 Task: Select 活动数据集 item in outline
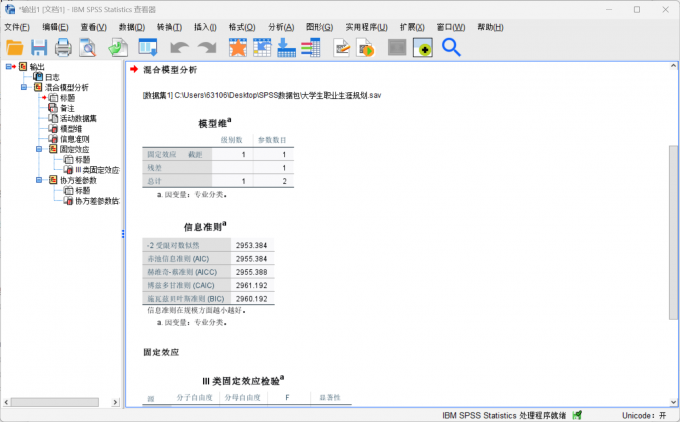78,118
